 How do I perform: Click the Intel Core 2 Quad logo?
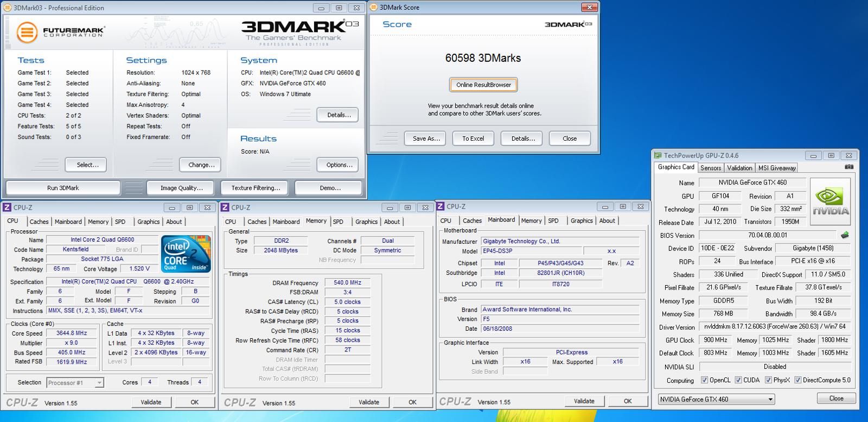186,254
